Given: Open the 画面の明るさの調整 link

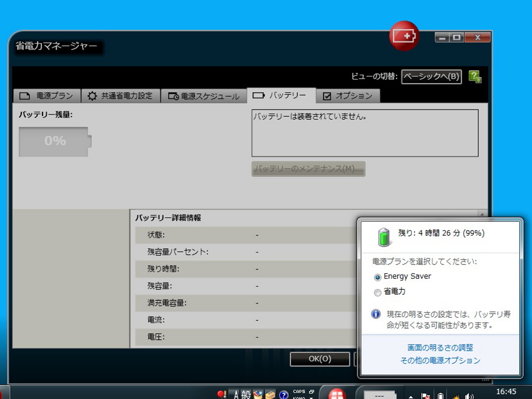Looking at the screenshot, I should tap(440, 348).
